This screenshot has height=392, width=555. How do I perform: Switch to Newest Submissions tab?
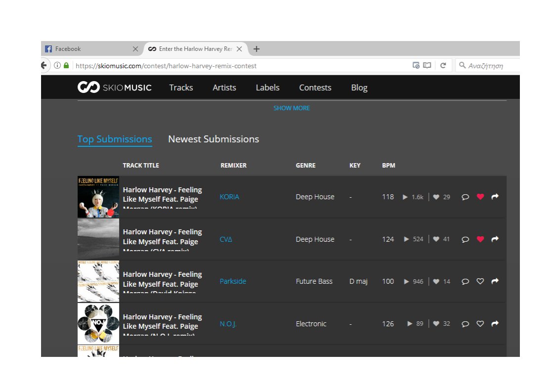(x=213, y=139)
